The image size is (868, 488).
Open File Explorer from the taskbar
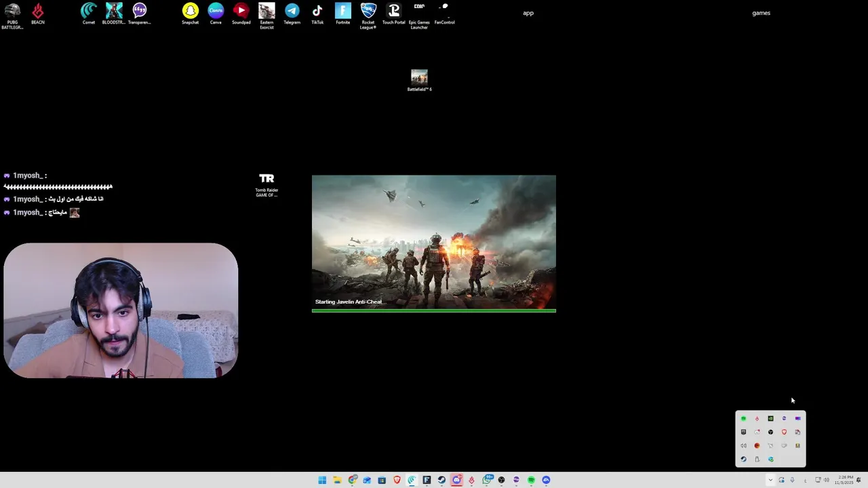tap(337, 480)
